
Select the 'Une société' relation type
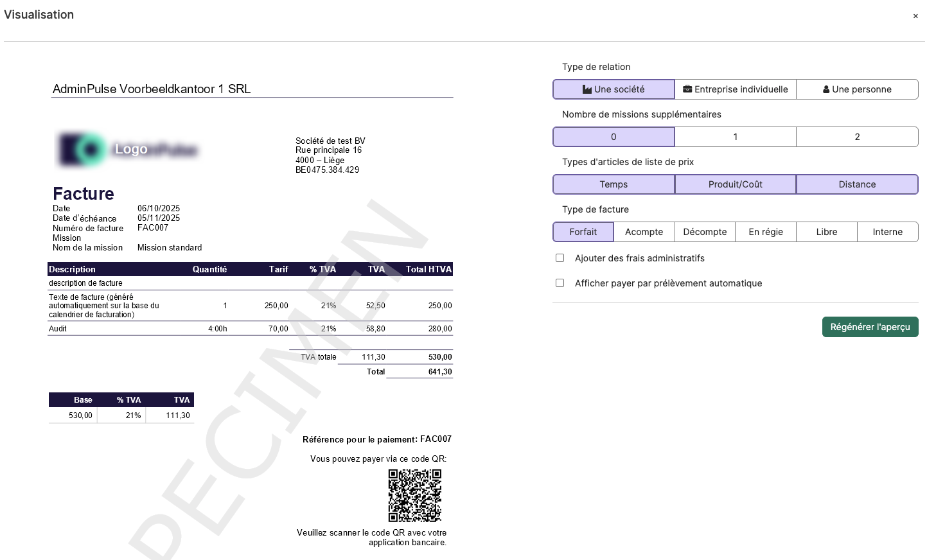(614, 89)
